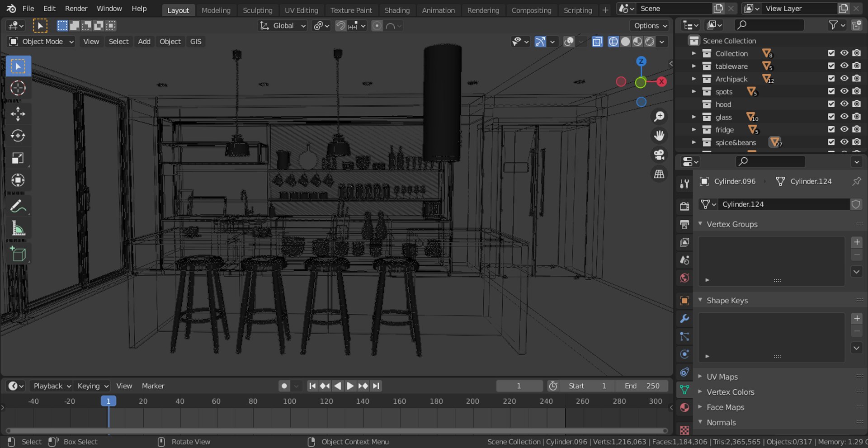The width and height of the screenshot is (868, 448).
Task: Open the GIS menu in viewport header
Action: click(x=196, y=42)
